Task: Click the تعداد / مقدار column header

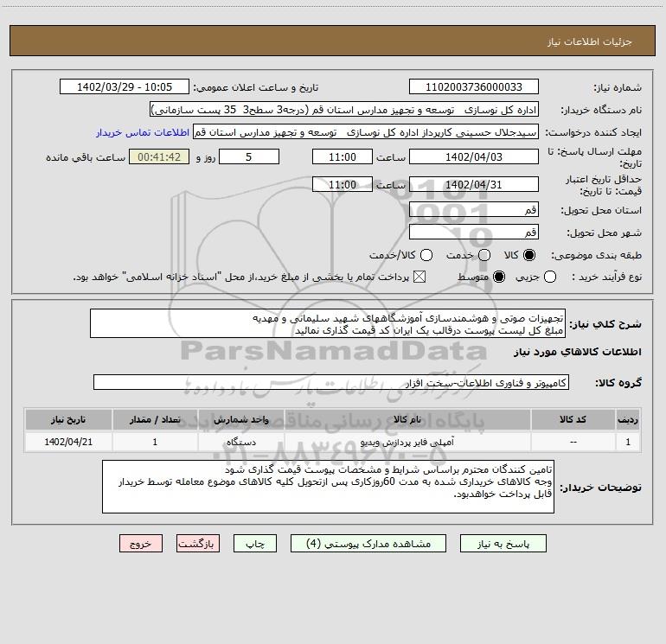Action: click(155, 419)
